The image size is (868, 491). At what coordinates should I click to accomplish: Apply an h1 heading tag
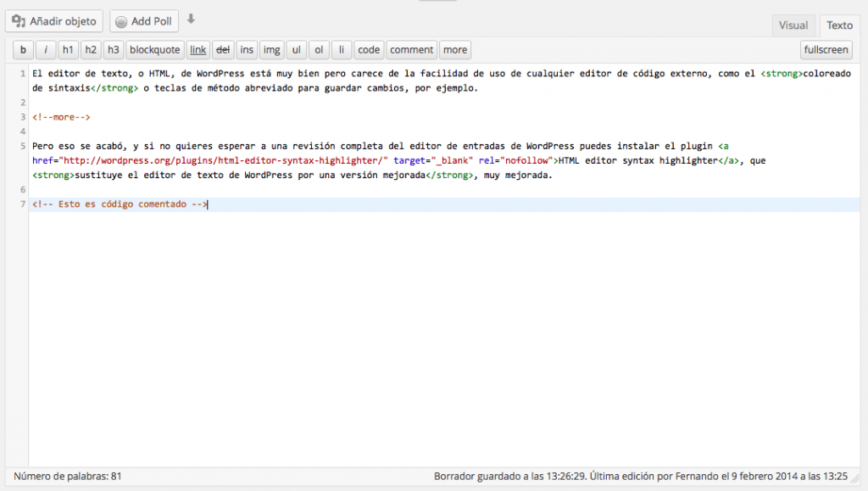[x=68, y=49]
